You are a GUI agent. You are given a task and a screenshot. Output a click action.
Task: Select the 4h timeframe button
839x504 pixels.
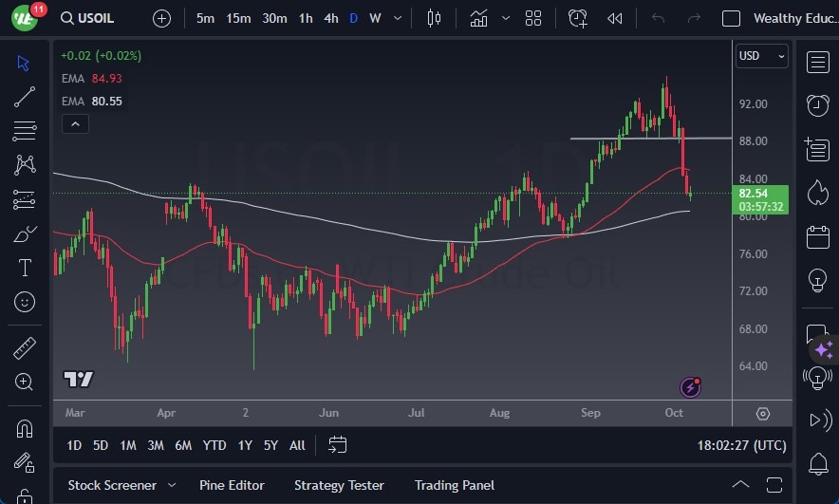330,18
